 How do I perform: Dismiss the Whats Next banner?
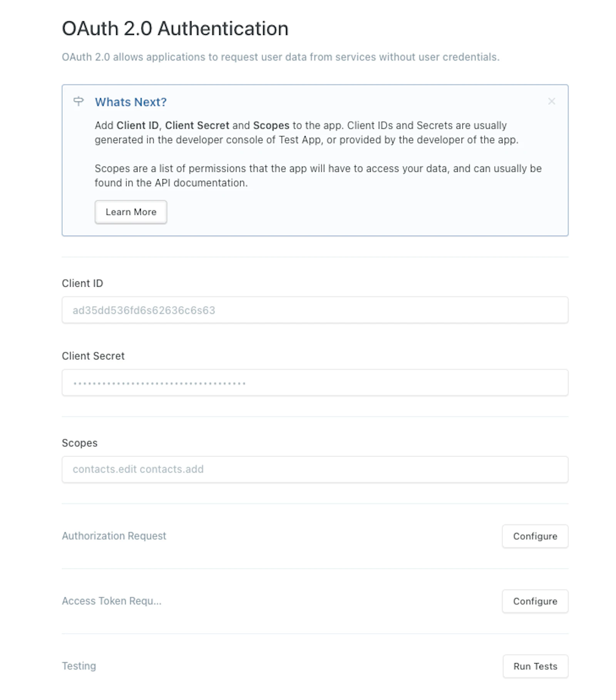551,101
